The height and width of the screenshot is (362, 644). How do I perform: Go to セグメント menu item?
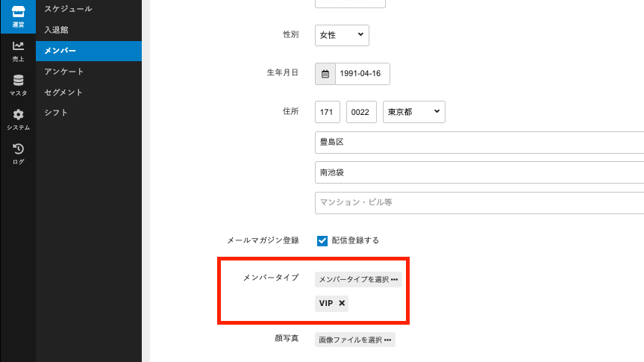63,93
